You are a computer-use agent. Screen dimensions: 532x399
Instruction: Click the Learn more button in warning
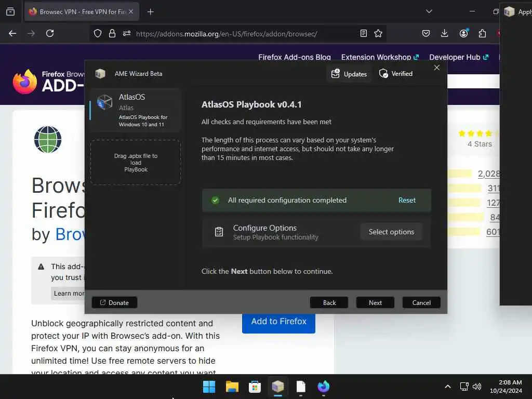(69, 293)
